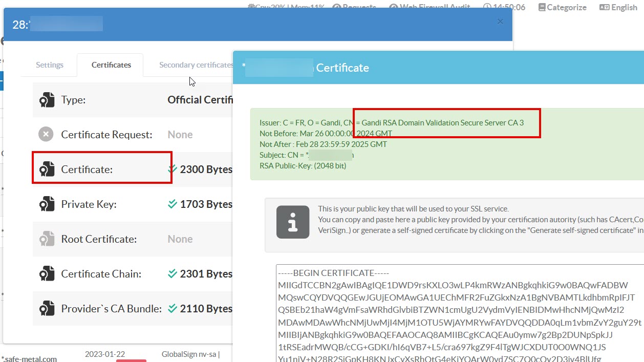Switch to Secondary certificates tab

[x=196, y=65]
